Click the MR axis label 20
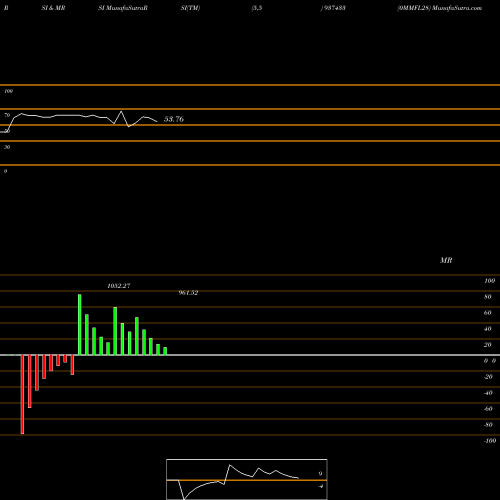The image size is (500, 500). [x=488, y=345]
